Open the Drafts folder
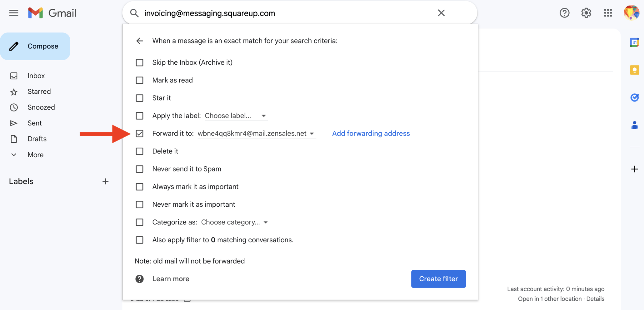644x310 pixels. click(x=37, y=139)
